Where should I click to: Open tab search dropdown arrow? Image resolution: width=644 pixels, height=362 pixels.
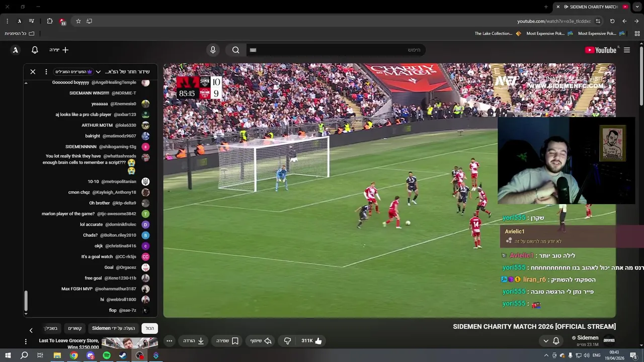(x=637, y=7)
